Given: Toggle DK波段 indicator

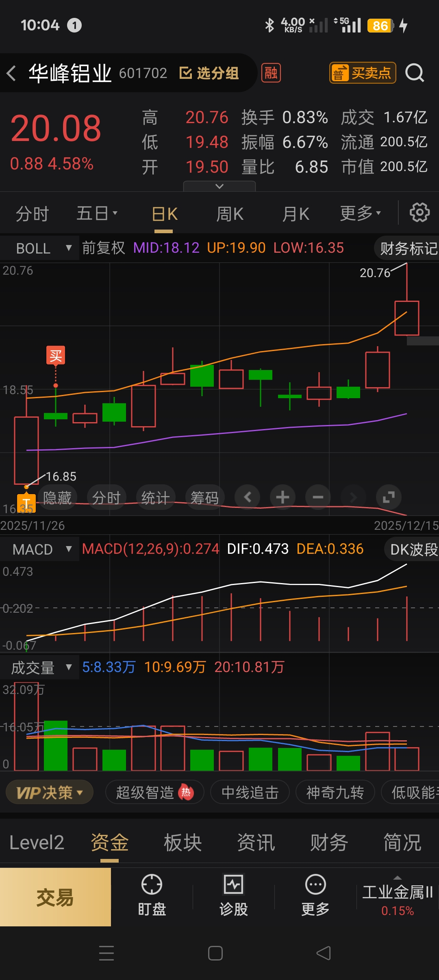Looking at the screenshot, I should 412,549.
